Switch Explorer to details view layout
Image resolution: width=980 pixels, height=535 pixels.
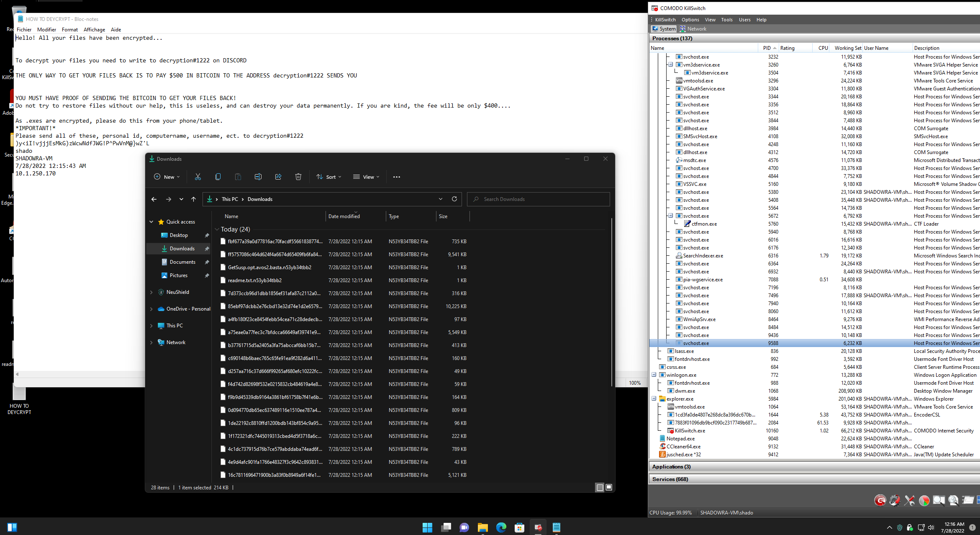click(x=600, y=487)
